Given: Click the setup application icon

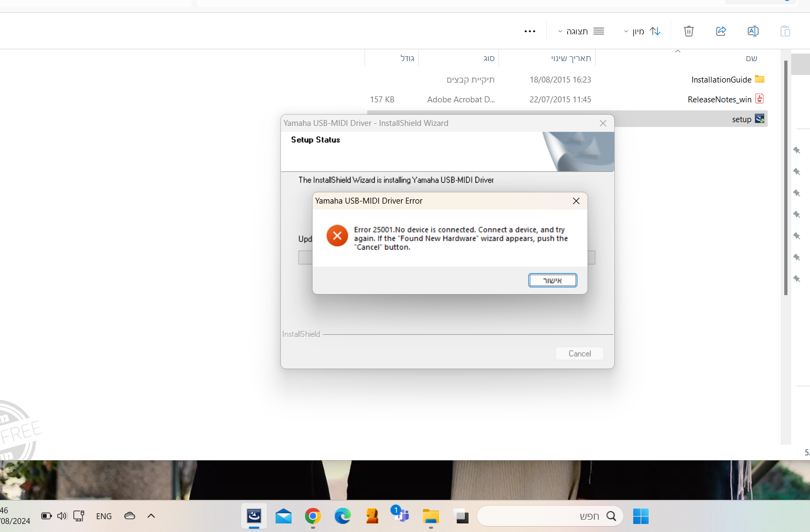Looking at the screenshot, I should [x=760, y=118].
